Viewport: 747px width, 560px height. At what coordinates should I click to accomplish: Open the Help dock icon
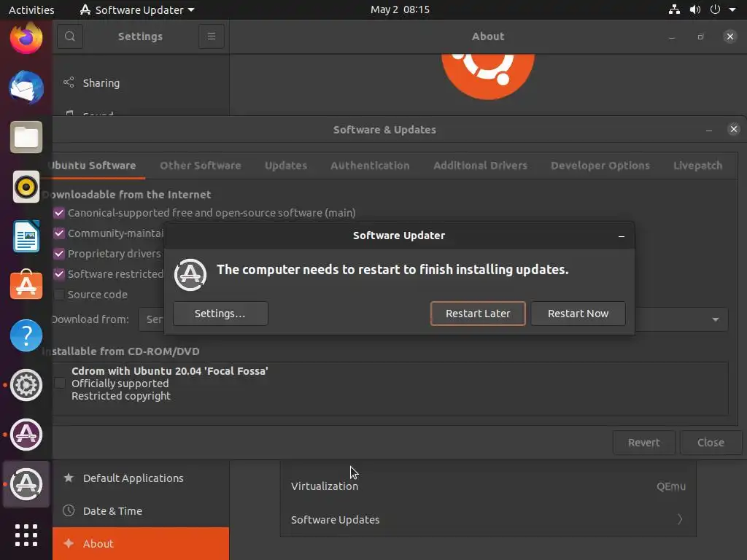[26, 335]
